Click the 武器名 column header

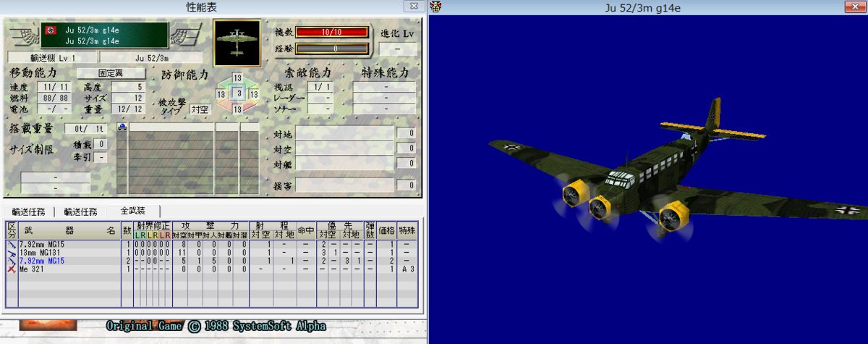69,230
